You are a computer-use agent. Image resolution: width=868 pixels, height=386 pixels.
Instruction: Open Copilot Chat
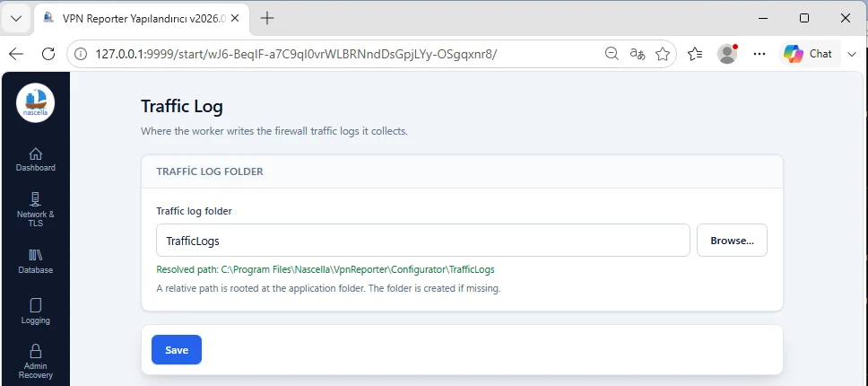coord(809,54)
